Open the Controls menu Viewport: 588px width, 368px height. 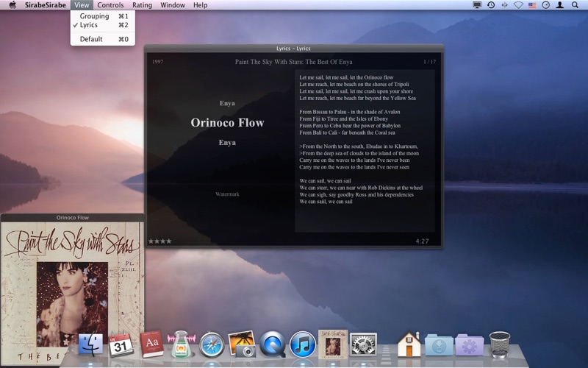[110, 5]
